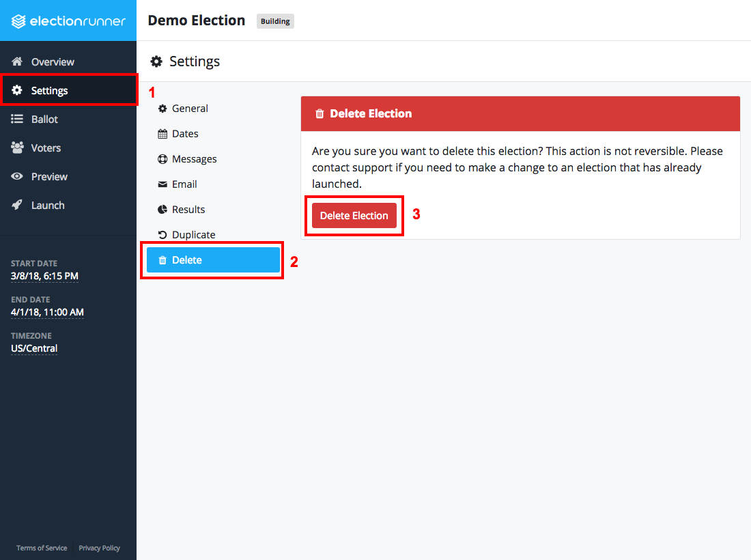
Task: Select the Overview home icon
Action: 18,61
